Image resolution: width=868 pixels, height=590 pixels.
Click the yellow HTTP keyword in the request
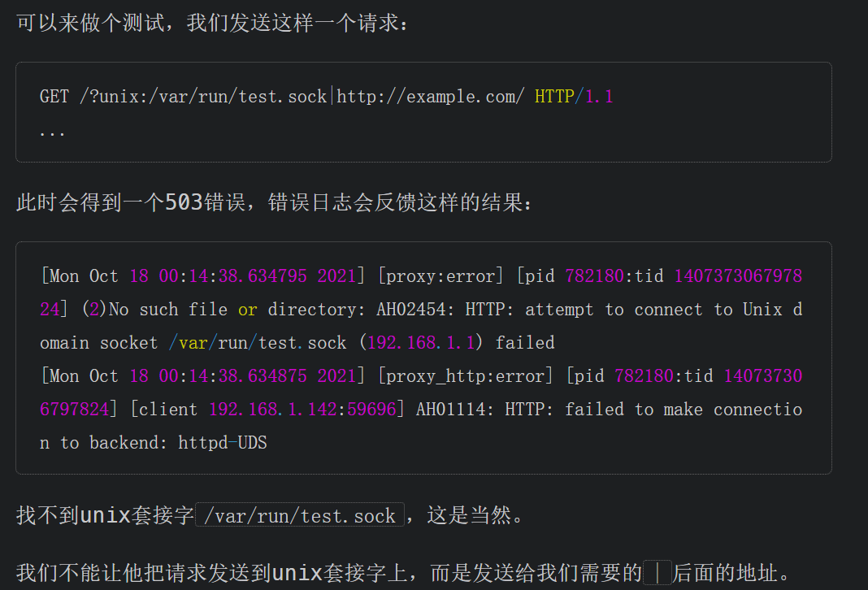point(554,97)
